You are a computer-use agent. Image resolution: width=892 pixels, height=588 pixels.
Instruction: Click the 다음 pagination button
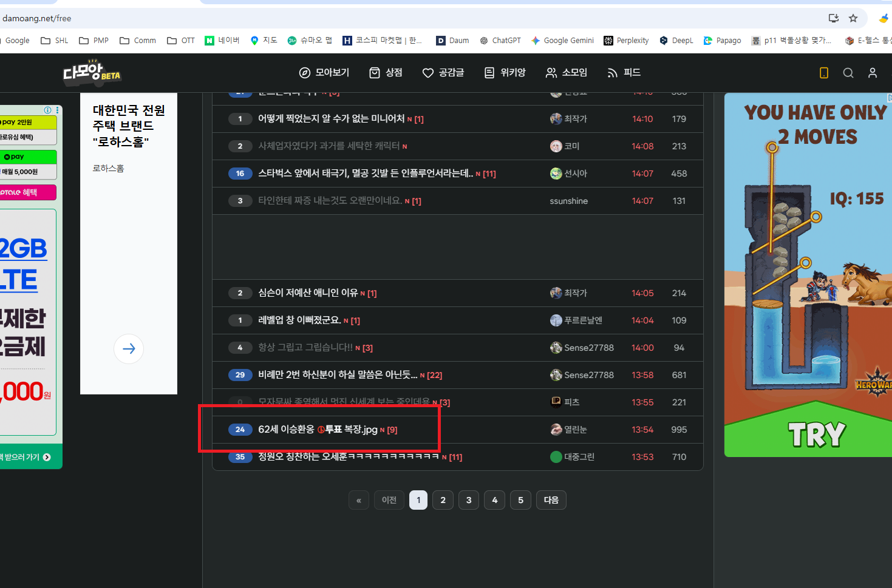(x=551, y=500)
